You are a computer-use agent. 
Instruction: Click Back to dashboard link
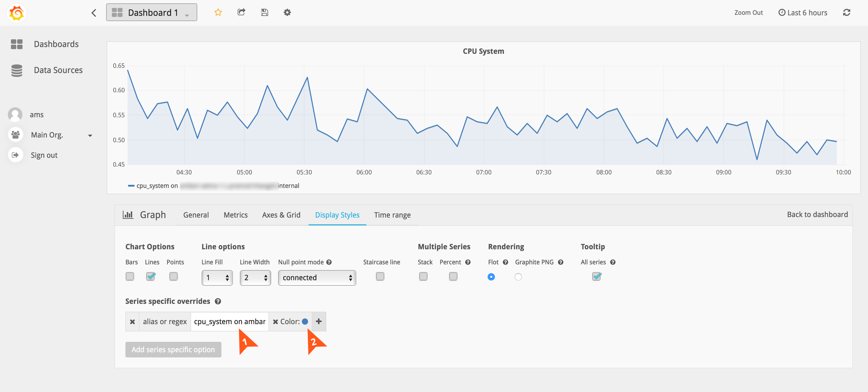tap(817, 214)
